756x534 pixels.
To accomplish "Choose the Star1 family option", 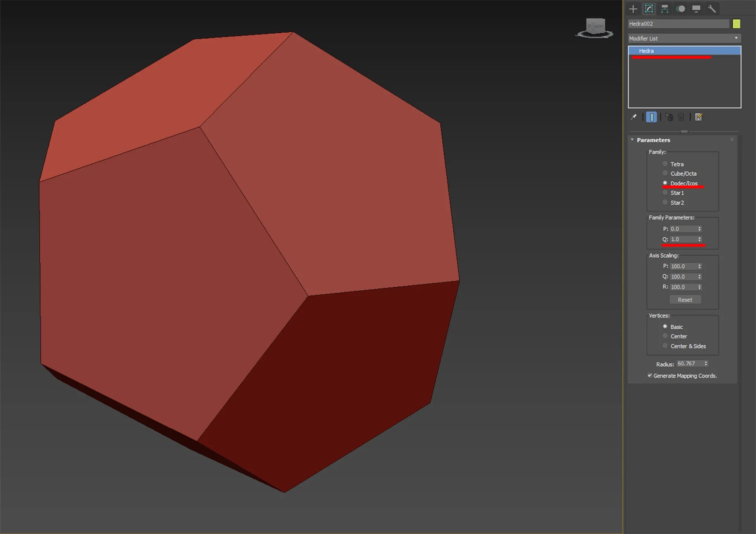I will tap(665, 192).
